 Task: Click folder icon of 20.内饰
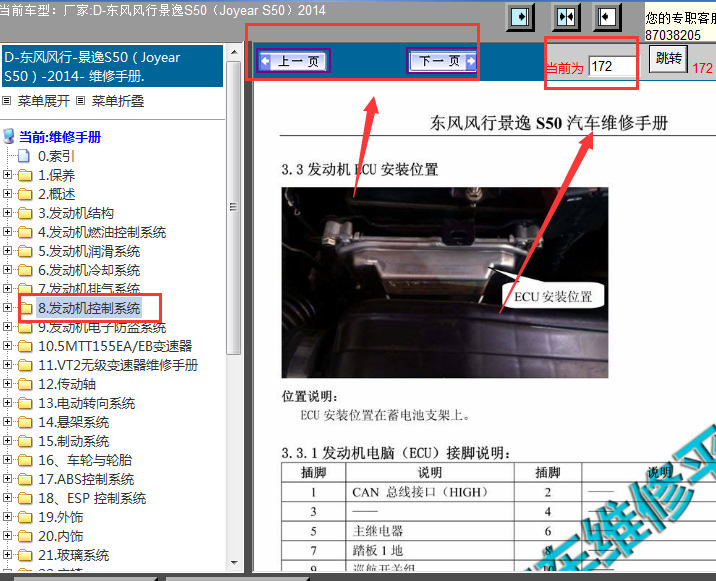pos(25,537)
